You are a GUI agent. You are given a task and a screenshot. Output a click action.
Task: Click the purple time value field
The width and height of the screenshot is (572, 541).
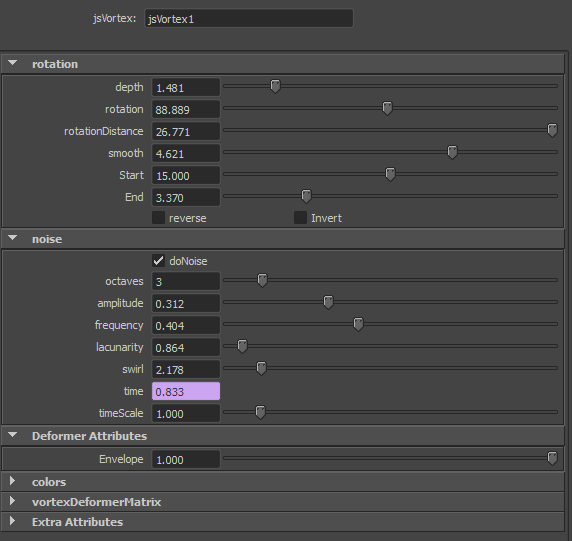[x=186, y=391]
